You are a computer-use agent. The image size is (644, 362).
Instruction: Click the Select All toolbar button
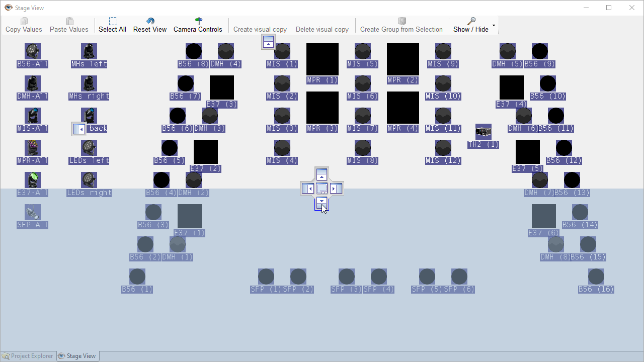pos(112,25)
